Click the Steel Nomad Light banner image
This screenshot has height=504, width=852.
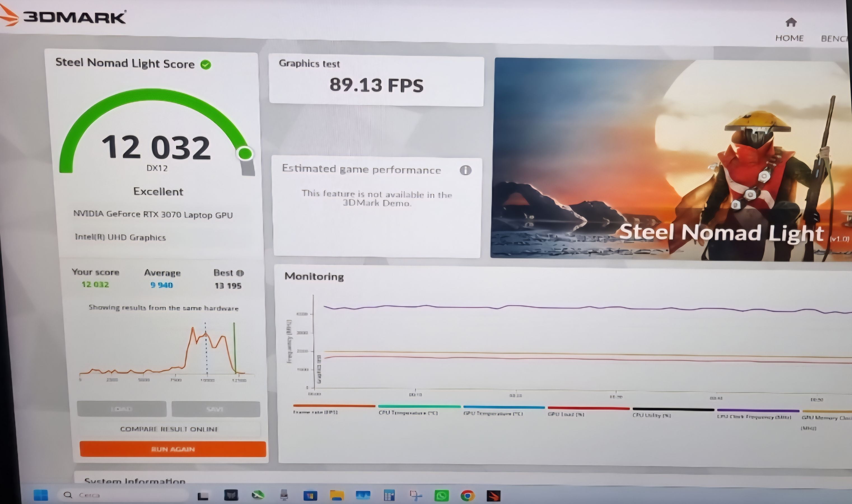click(x=671, y=160)
